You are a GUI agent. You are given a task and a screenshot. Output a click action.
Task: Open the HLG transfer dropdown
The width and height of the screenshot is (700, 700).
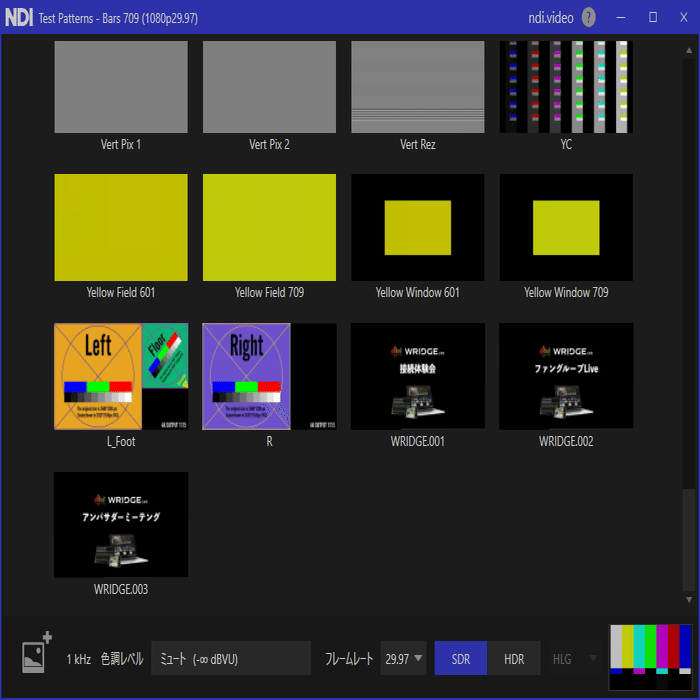click(x=574, y=658)
